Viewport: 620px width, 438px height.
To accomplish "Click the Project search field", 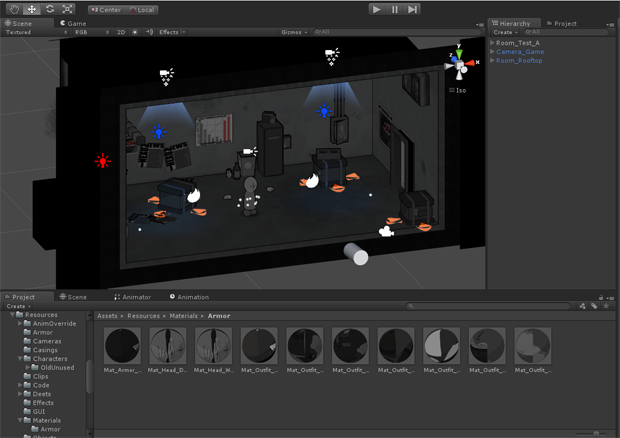I will [x=489, y=306].
